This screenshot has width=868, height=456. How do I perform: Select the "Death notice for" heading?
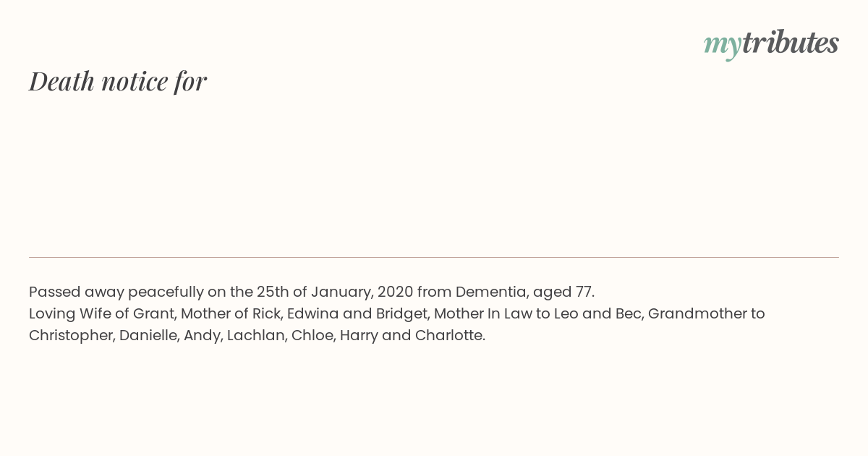118,81
